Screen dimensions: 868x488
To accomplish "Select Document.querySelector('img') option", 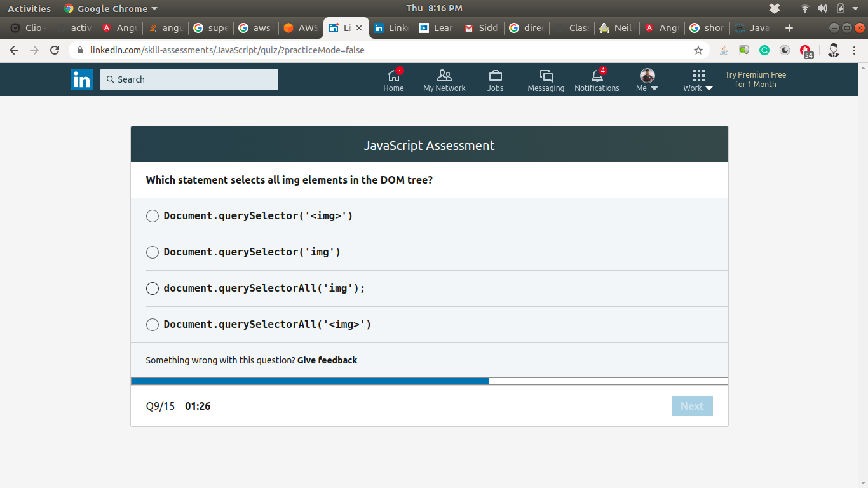I will pyautogui.click(x=153, y=252).
